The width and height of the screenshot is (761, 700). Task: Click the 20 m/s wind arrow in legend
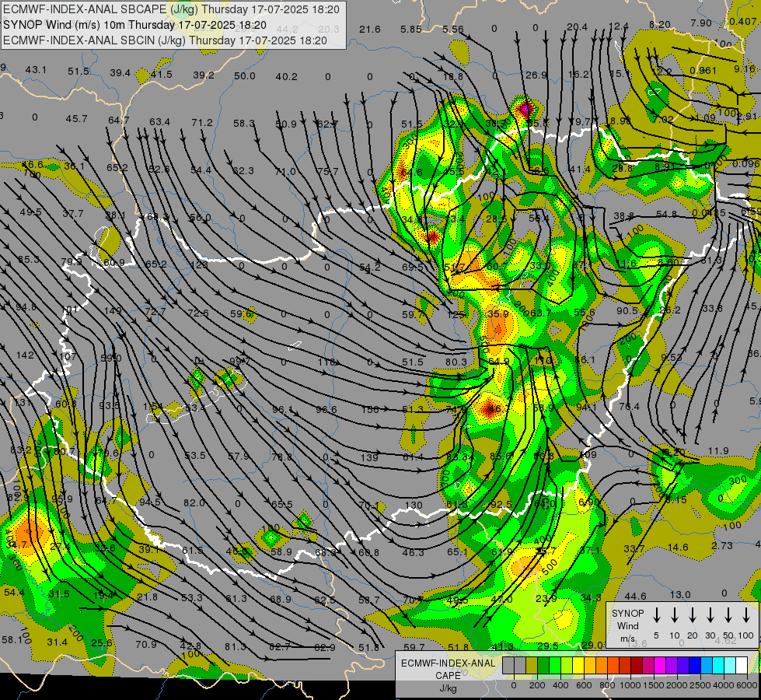693,614
